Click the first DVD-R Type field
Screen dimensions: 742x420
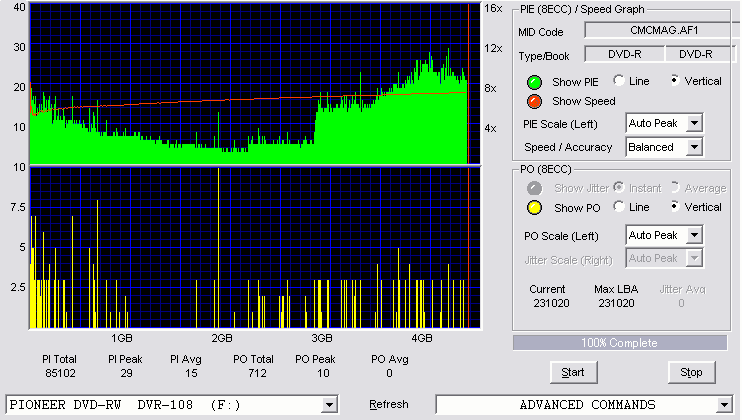tap(625, 54)
